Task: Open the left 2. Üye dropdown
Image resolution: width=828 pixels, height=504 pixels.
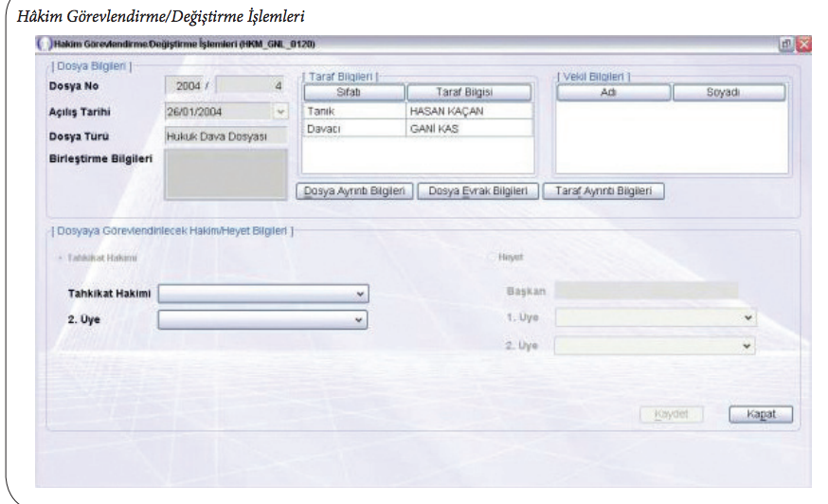Action: (359, 320)
